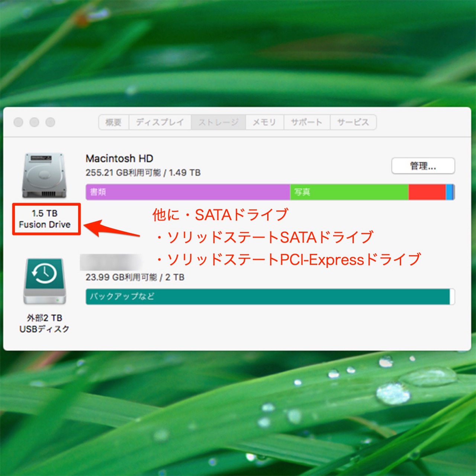Select the ストレージ tab
Viewport: 476px width, 476px height.
click(x=219, y=122)
